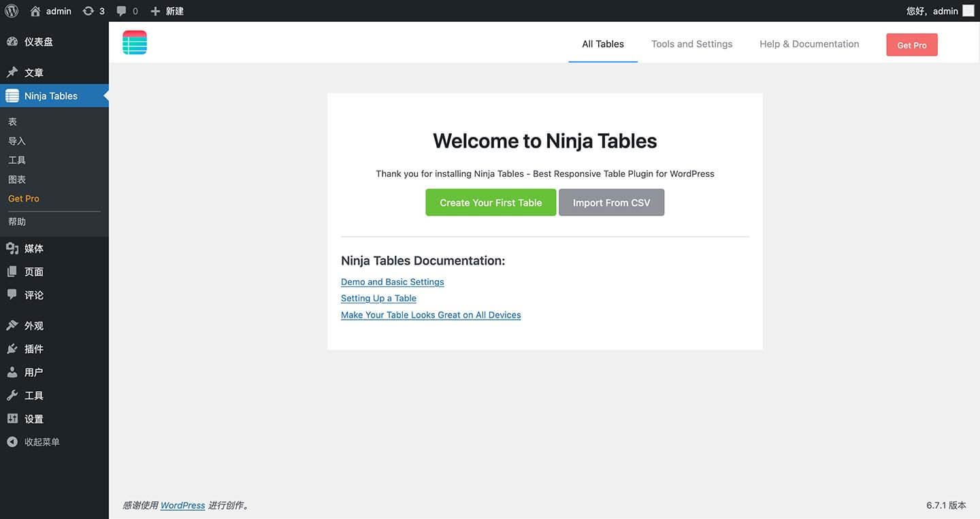Open the 仪表盘 menu label

(x=39, y=41)
